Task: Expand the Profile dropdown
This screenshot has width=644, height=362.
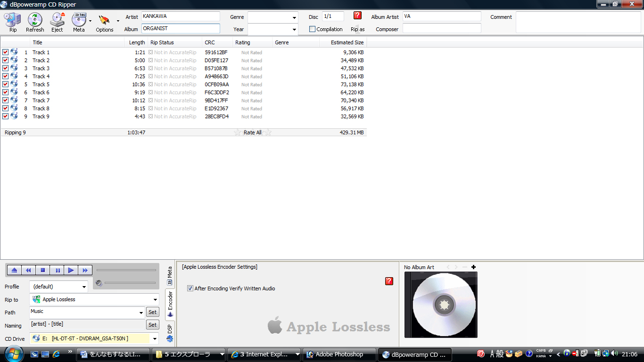Action: point(84,287)
